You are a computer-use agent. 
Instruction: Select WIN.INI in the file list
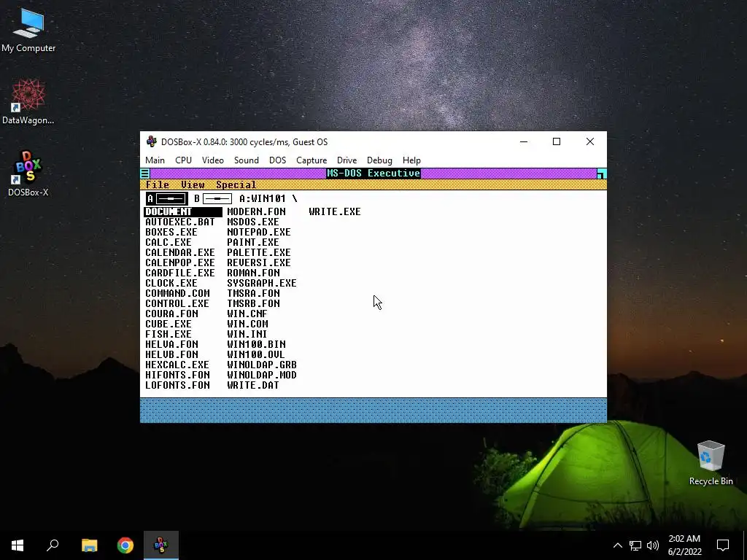(x=247, y=334)
